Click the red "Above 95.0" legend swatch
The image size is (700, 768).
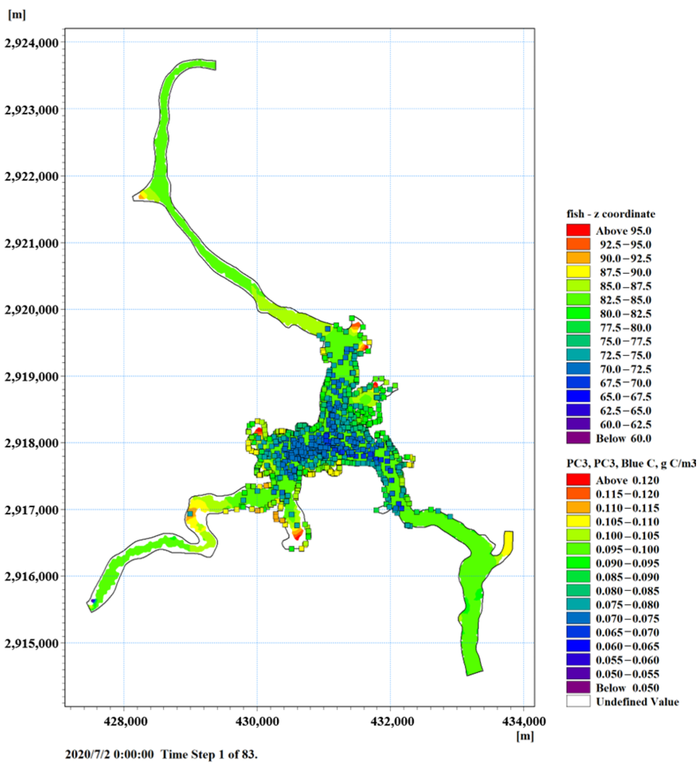click(578, 230)
